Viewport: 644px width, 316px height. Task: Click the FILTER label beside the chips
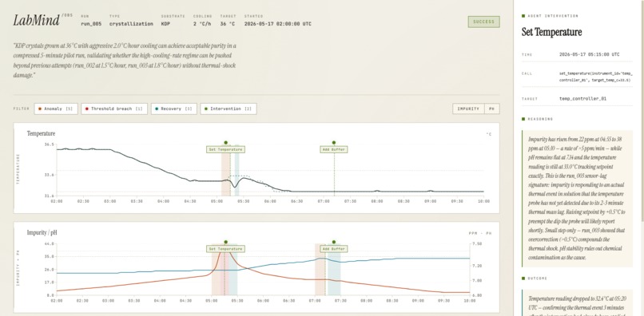point(22,109)
